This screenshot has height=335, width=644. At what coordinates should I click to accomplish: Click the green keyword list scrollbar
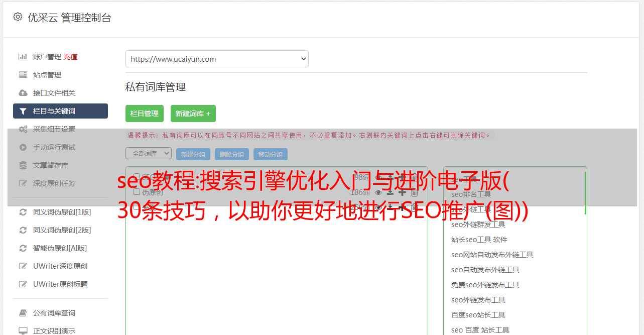585,193
